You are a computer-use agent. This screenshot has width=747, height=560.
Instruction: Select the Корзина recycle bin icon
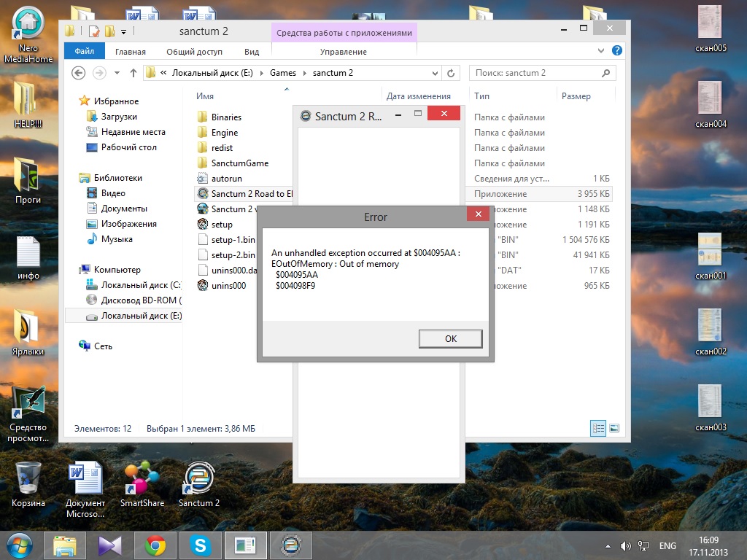point(28,484)
